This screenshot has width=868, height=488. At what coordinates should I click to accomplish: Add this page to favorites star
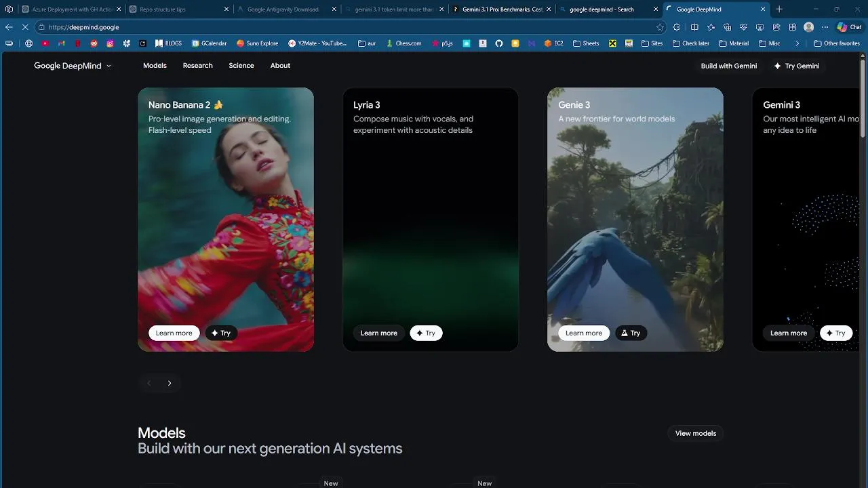(660, 27)
